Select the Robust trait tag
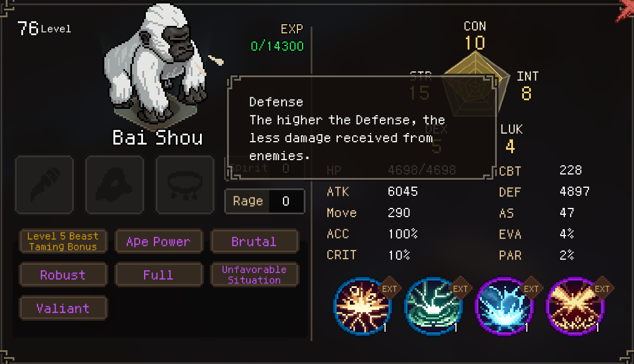The image size is (634, 364). pyautogui.click(x=63, y=275)
